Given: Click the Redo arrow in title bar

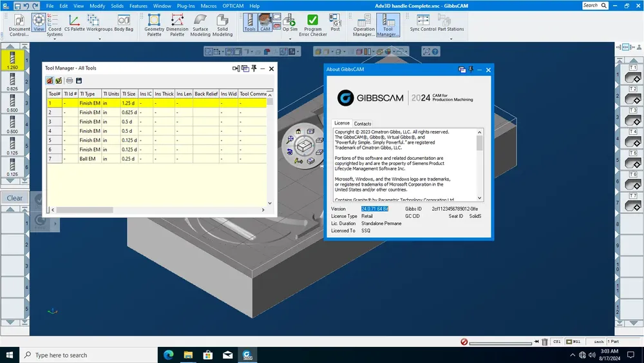Looking at the screenshot, I should (x=35, y=6).
